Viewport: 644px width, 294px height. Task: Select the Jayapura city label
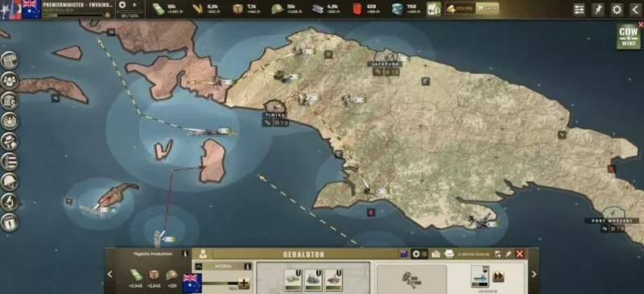[x=385, y=64]
